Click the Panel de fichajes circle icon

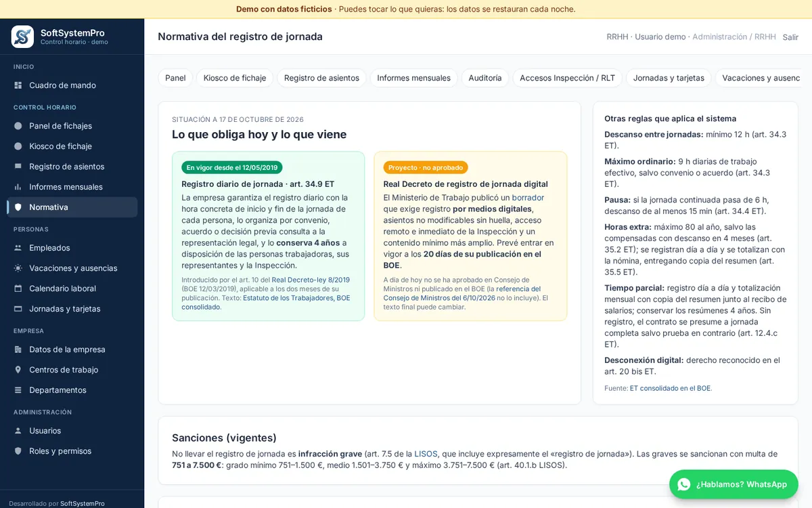pyautogui.click(x=18, y=126)
